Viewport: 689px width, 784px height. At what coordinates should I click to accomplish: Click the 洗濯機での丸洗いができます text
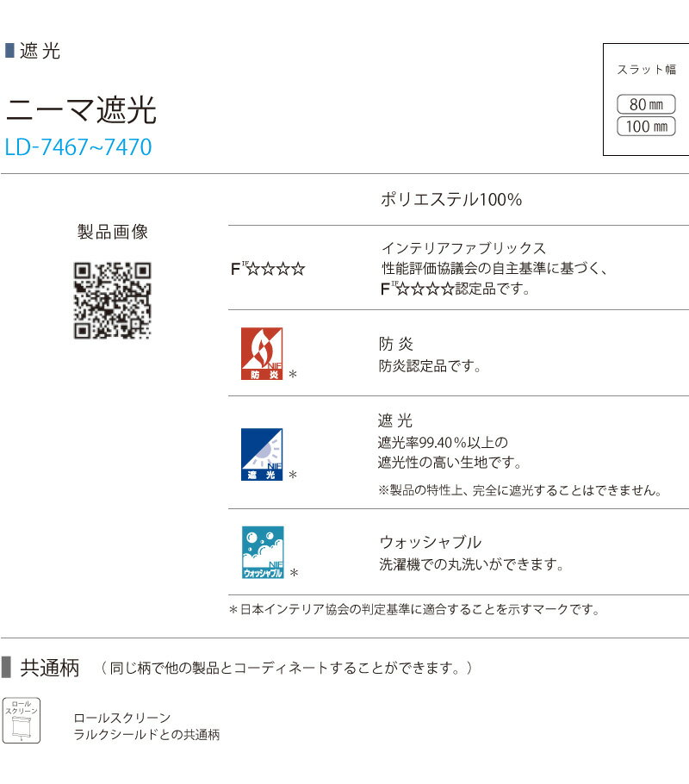[x=472, y=565]
